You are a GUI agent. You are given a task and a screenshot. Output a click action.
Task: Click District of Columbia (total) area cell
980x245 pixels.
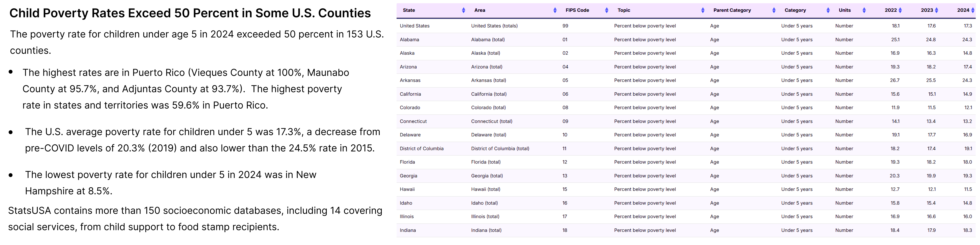(x=500, y=148)
